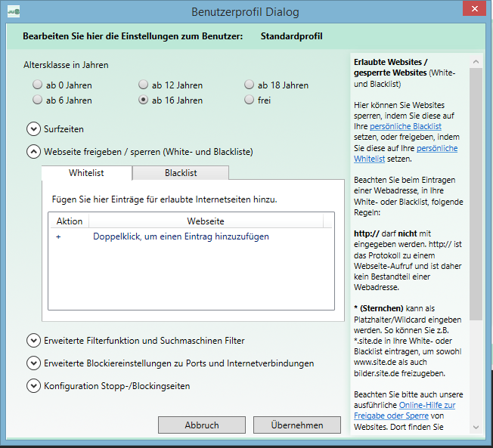The image size is (493, 448).
Task: Select the 'ab 0 Jahren' age option
Action: pyautogui.click(x=38, y=85)
